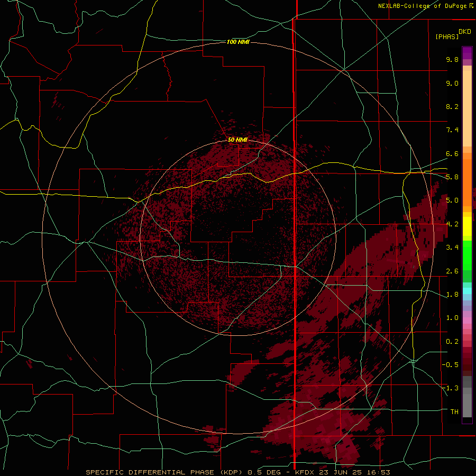Click the 5.0 value on the color scale
This screenshot has height=476, width=476.
pyautogui.click(x=452, y=200)
